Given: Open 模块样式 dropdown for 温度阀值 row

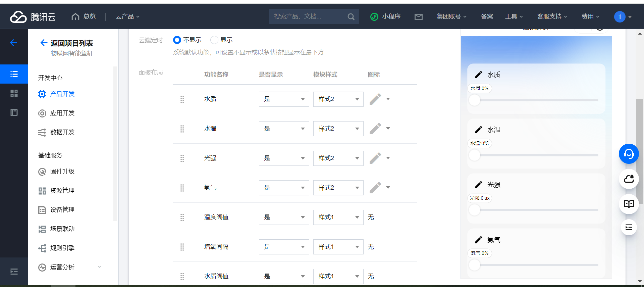Looking at the screenshot, I should (338, 217).
